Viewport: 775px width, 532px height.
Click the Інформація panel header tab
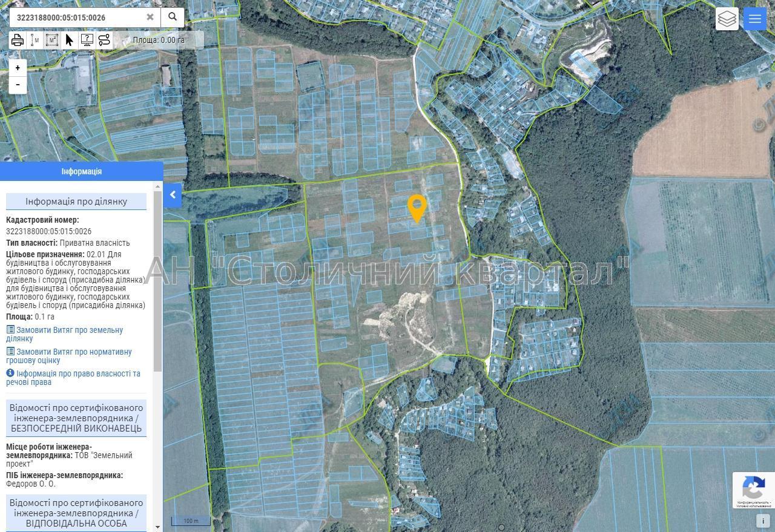pos(82,171)
